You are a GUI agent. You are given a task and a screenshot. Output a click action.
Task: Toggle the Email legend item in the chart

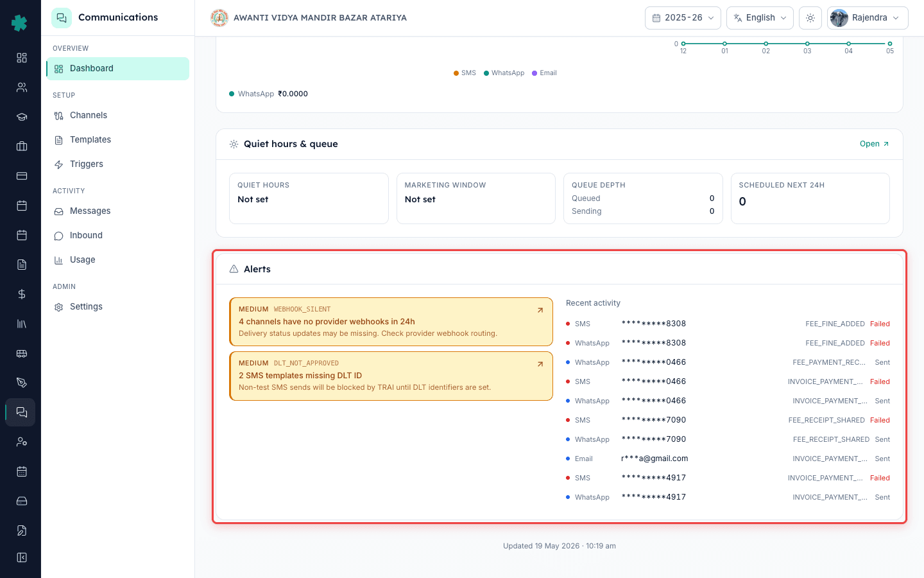pyautogui.click(x=544, y=73)
